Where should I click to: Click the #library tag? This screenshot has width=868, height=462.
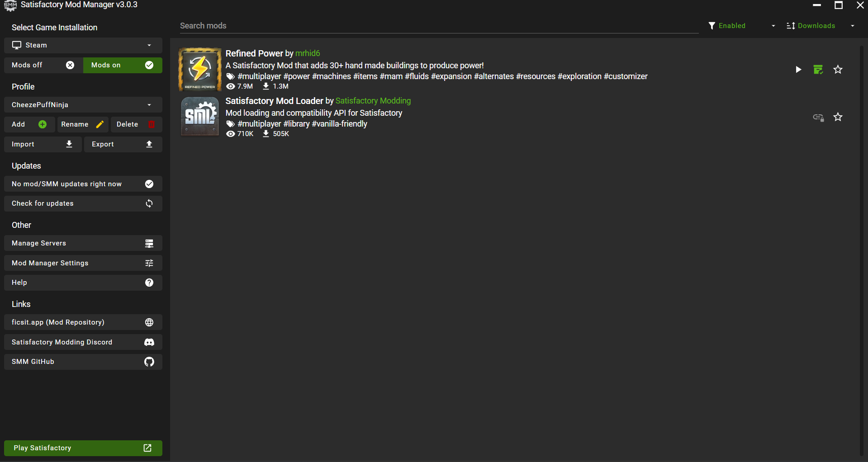(x=296, y=124)
